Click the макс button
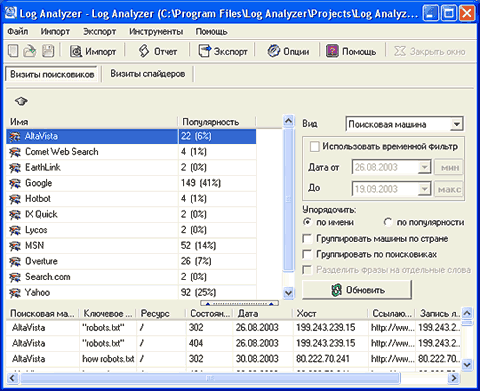 pyautogui.click(x=449, y=189)
